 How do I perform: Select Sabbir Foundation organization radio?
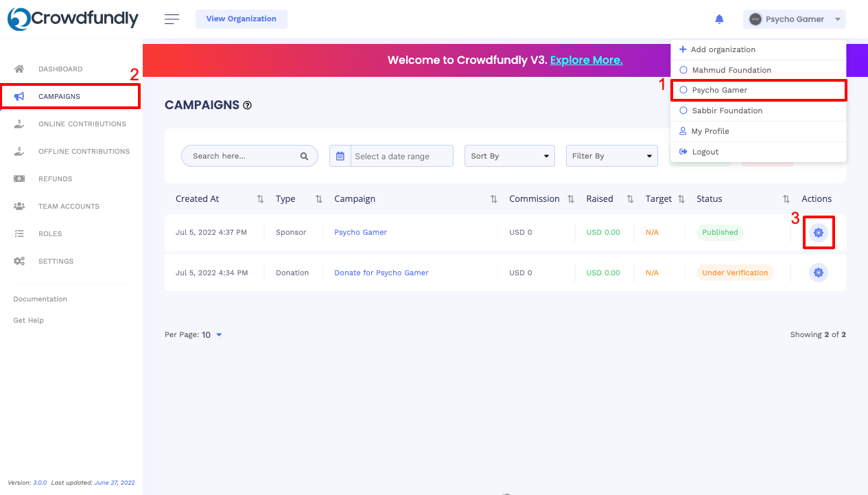(683, 111)
